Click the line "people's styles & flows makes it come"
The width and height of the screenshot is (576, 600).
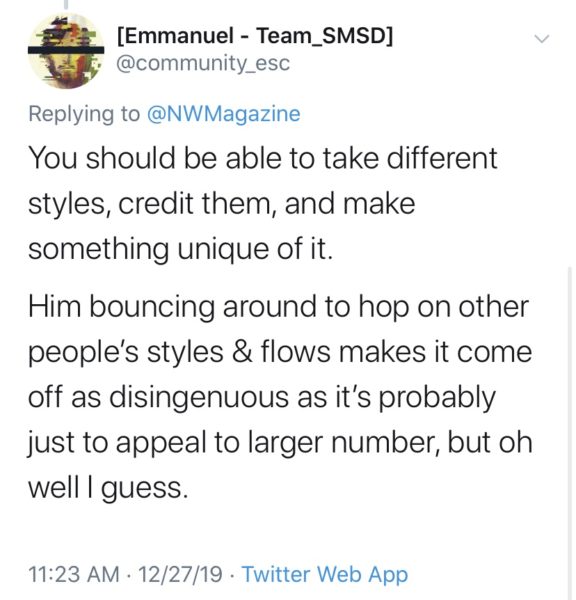(280, 352)
